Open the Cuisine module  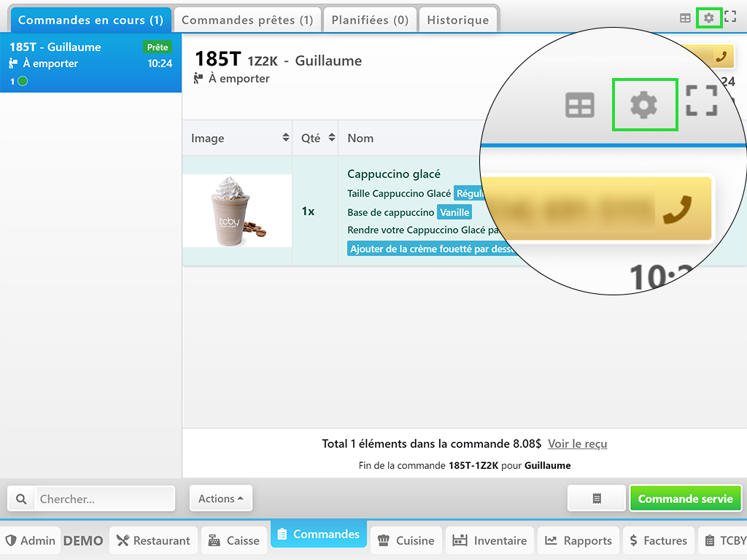pyautogui.click(x=406, y=540)
